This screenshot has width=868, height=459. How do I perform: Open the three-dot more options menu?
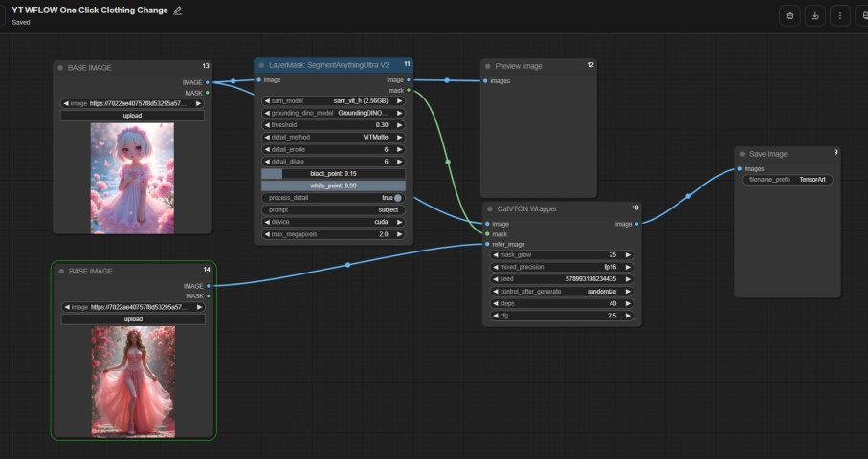(x=839, y=16)
